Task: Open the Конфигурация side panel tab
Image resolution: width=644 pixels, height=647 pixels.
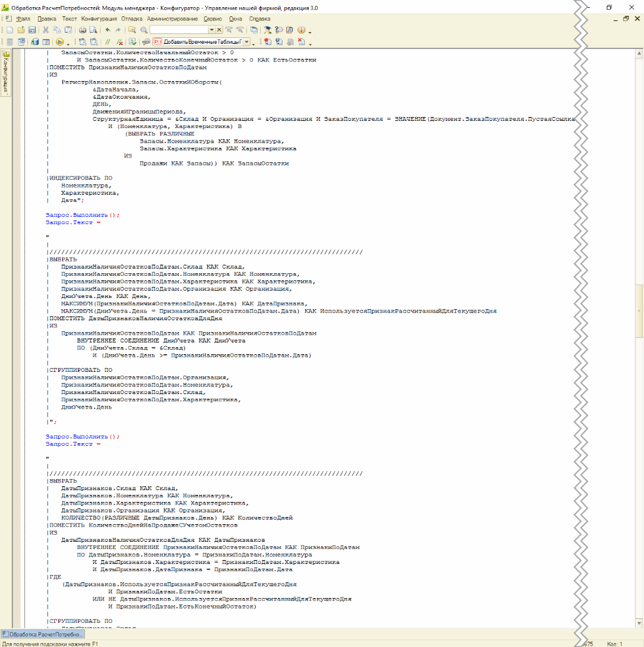Action: pos(5,73)
